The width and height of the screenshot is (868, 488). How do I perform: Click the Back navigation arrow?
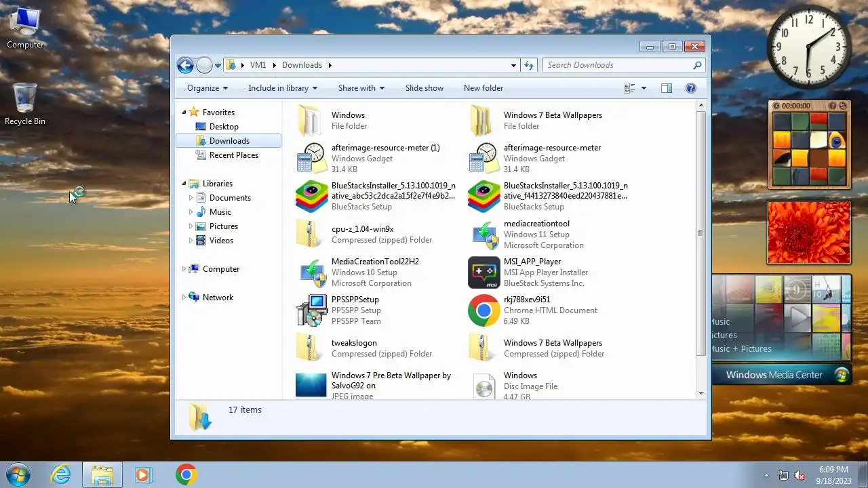pyautogui.click(x=185, y=65)
